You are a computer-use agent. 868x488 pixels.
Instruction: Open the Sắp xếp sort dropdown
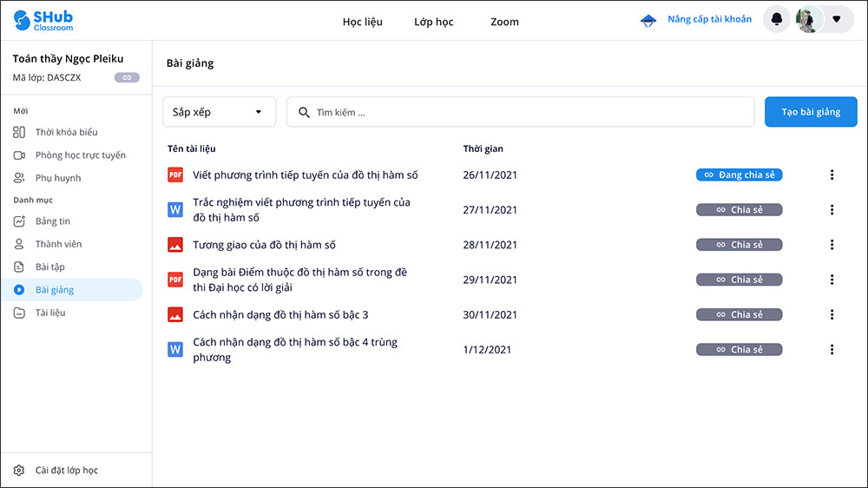(219, 112)
